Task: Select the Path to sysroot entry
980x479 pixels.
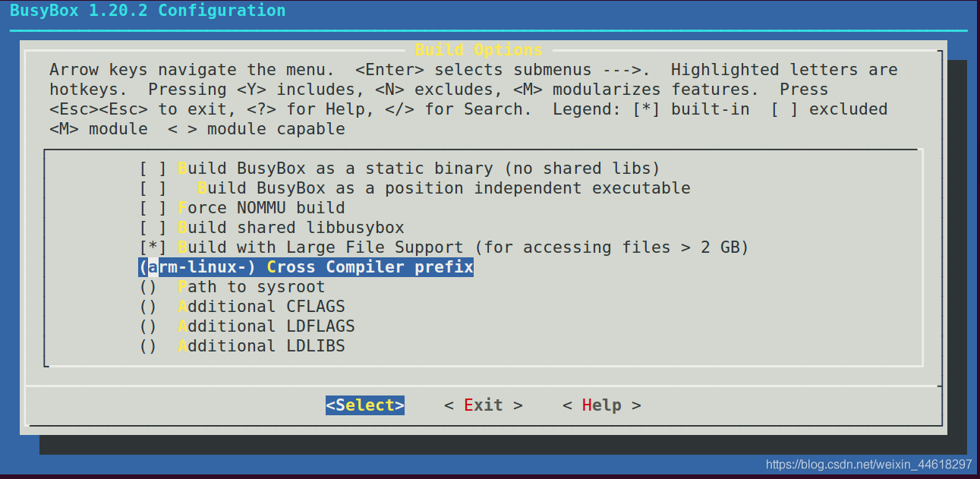Action: [x=232, y=287]
